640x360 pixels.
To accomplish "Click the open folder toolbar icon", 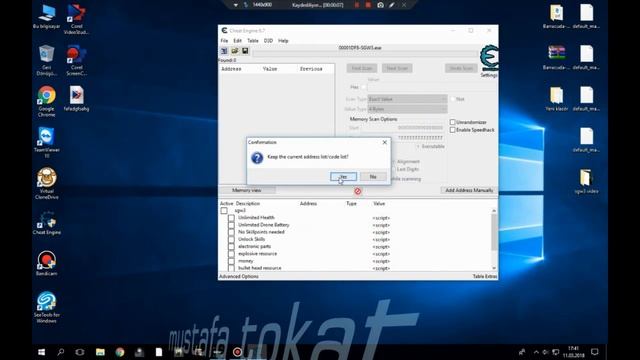I will [235, 51].
